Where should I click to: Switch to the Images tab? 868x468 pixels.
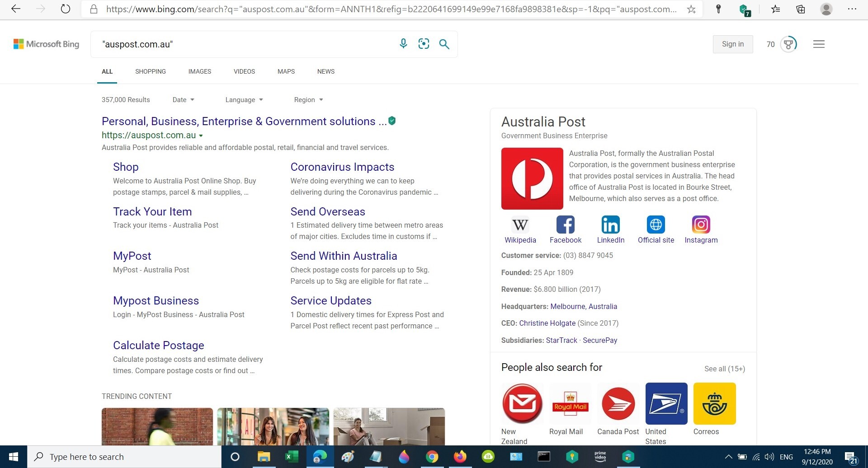pyautogui.click(x=200, y=71)
